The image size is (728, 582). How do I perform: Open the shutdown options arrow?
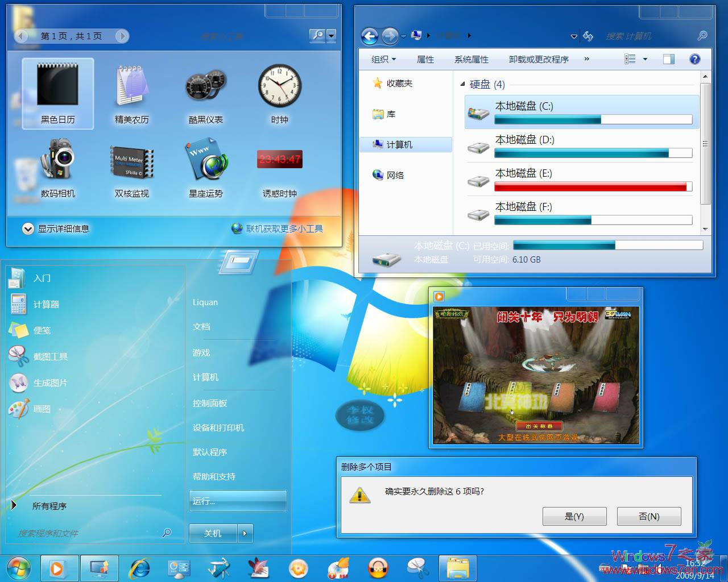coord(245,533)
